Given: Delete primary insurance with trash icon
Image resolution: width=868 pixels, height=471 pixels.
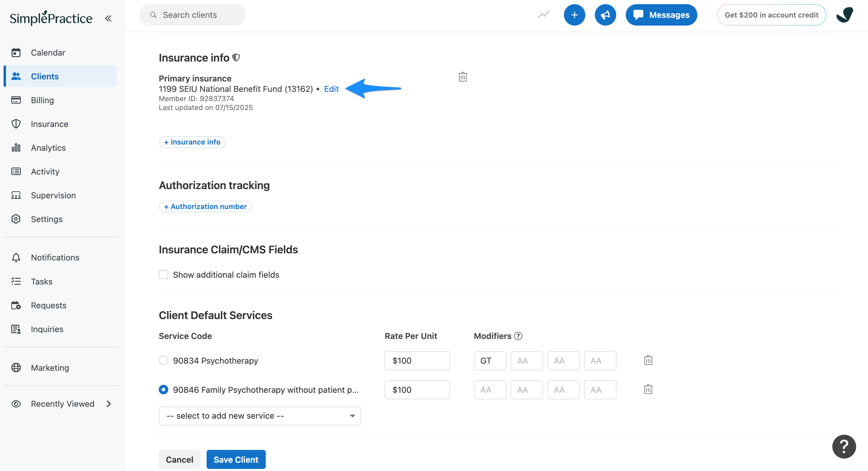Looking at the screenshot, I should coord(463,76).
